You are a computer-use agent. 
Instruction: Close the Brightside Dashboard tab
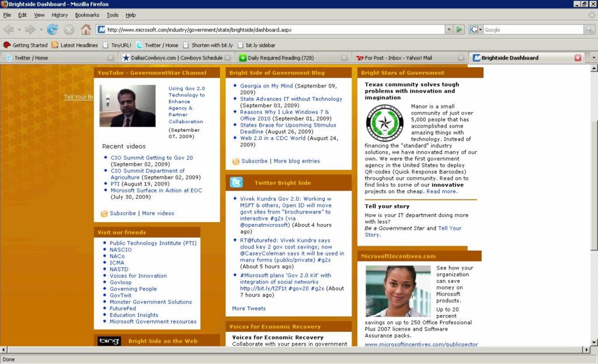point(578,58)
